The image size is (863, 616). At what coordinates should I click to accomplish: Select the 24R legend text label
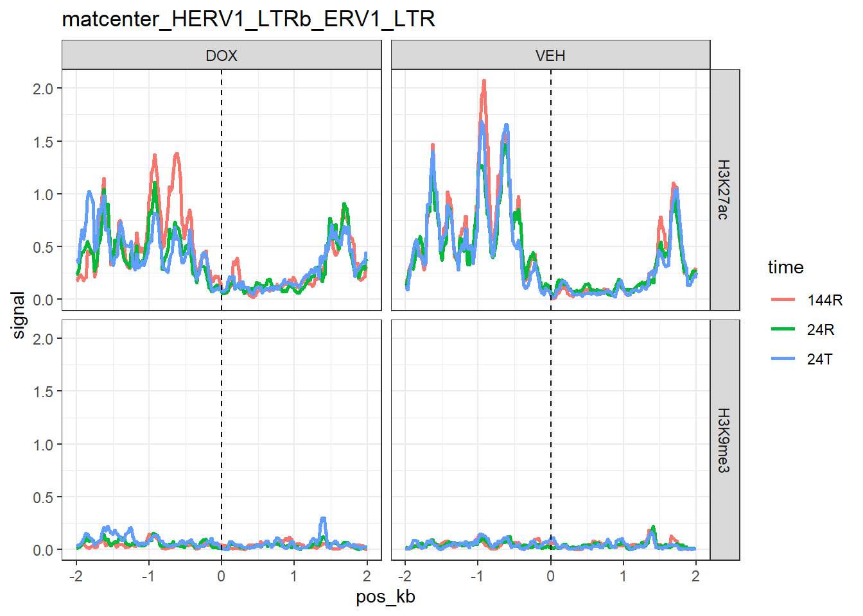821,329
